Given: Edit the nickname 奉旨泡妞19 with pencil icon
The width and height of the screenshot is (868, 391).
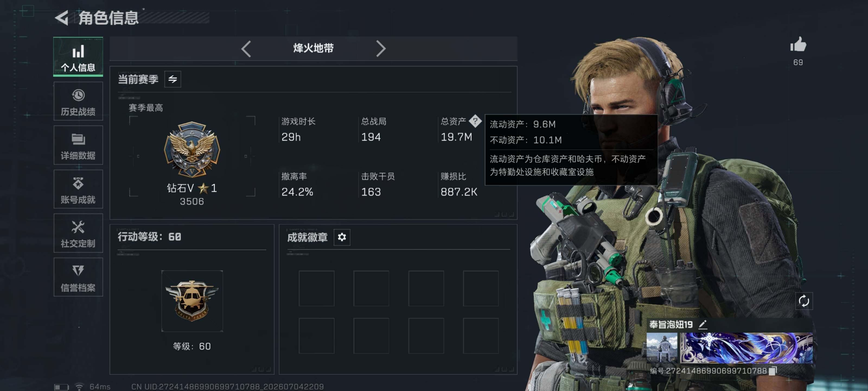Looking at the screenshot, I should coord(703,324).
